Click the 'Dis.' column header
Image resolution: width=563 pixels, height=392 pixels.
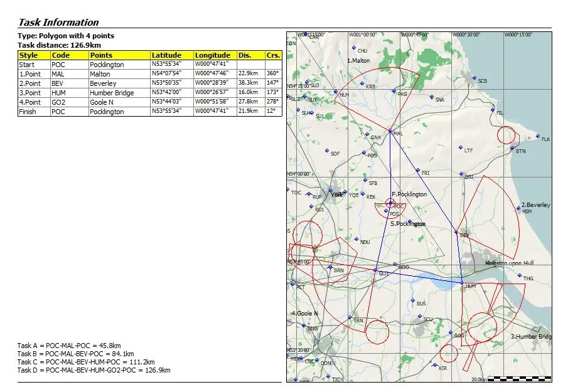pyautogui.click(x=251, y=55)
